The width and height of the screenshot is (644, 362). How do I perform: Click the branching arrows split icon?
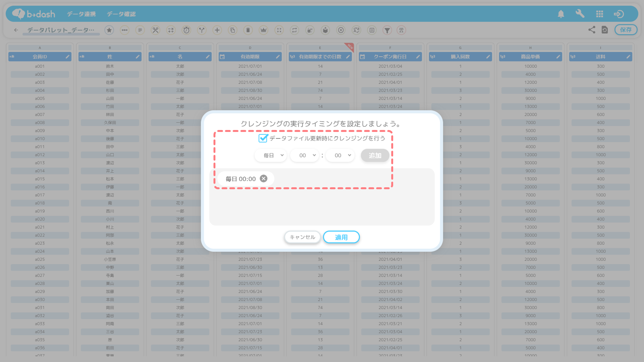(x=202, y=30)
